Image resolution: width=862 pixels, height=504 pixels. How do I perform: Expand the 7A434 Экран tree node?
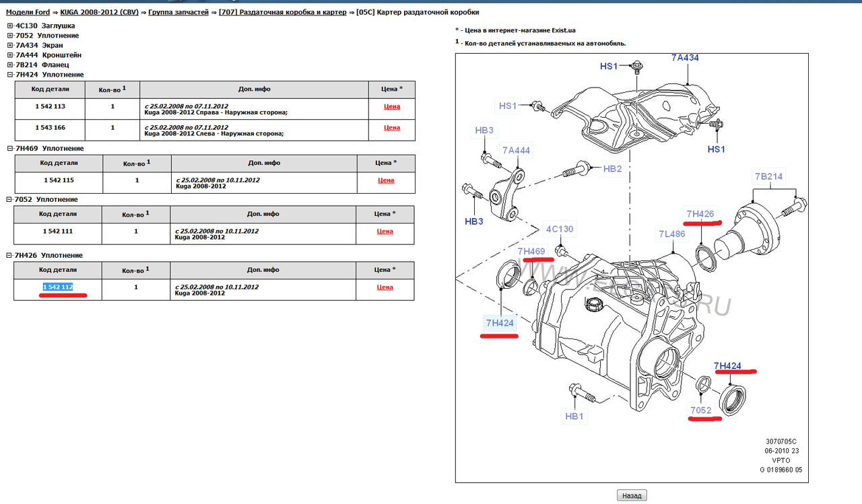[x=10, y=45]
